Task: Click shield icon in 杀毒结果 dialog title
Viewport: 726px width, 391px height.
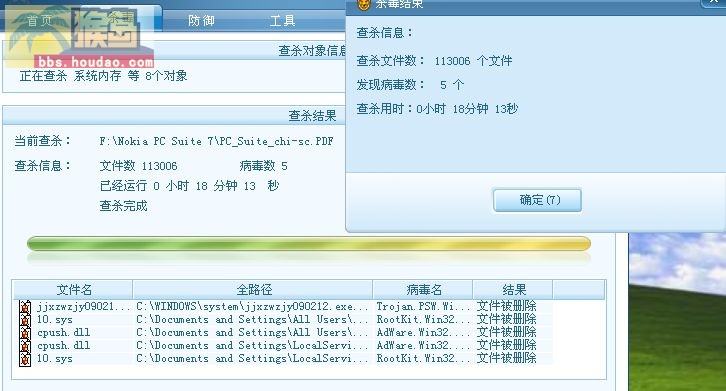Action: coord(364,5)
